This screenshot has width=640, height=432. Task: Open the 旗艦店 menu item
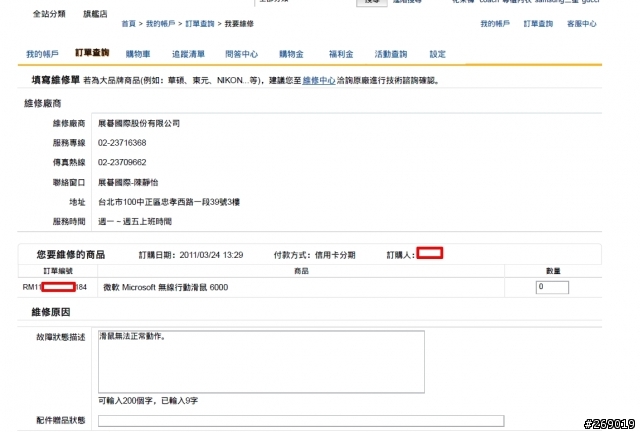95,14
